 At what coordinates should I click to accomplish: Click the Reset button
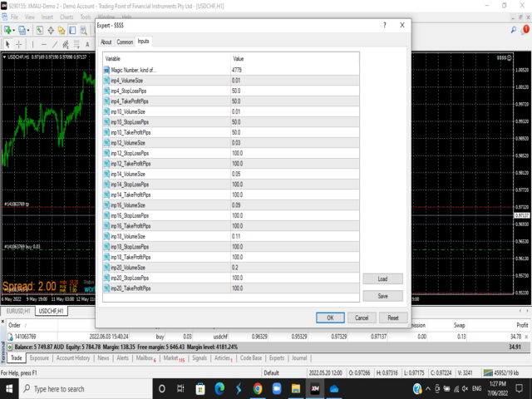tap(393, 318)
